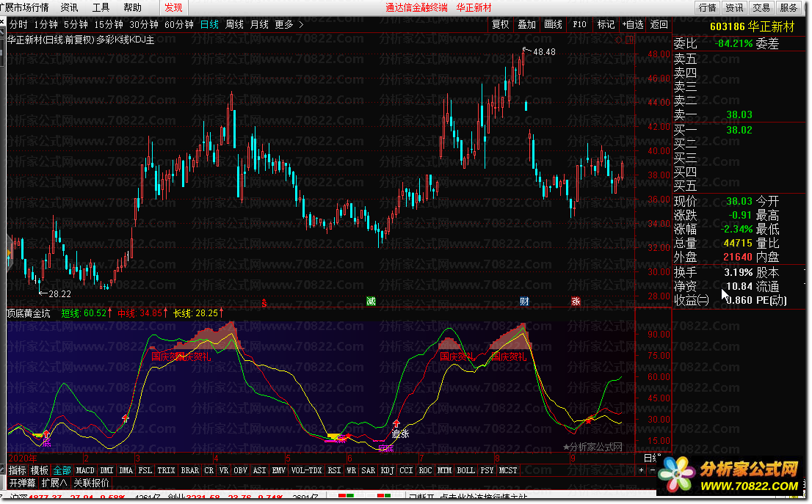The height and width of the screenshot is (504, 812).
Task: Switch to the 1分钟 period tab
Action: coord(46,24)
